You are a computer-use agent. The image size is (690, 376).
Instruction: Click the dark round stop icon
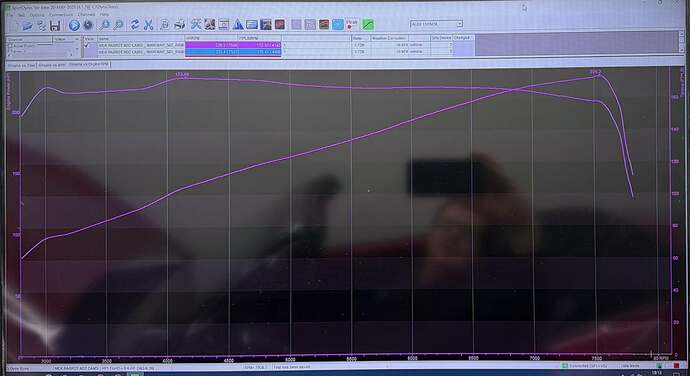click(88, 25)
